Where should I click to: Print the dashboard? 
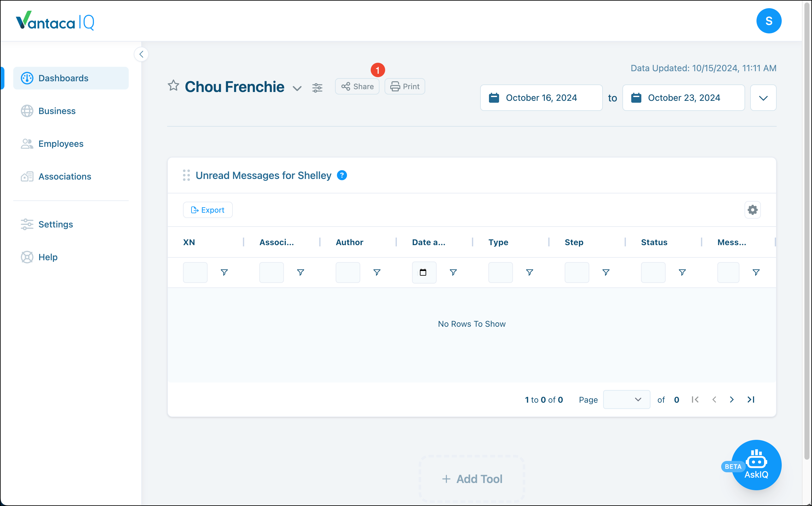click(404, 86)
